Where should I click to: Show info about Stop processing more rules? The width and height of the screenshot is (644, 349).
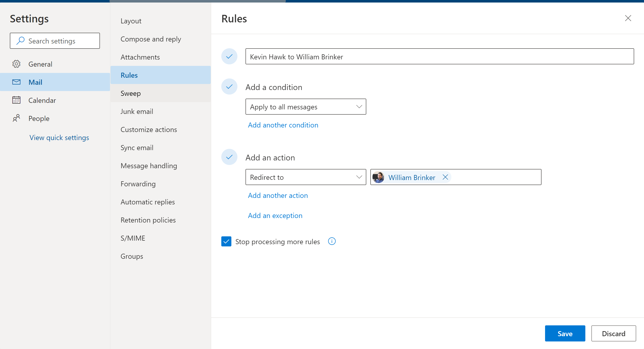pos(332,241)
